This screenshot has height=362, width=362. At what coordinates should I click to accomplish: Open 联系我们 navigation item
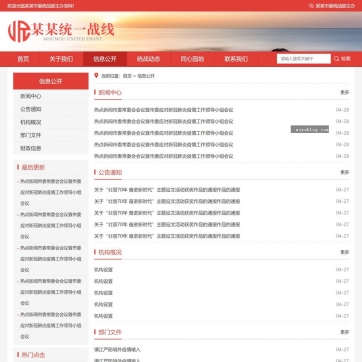(x=236, y=59)
